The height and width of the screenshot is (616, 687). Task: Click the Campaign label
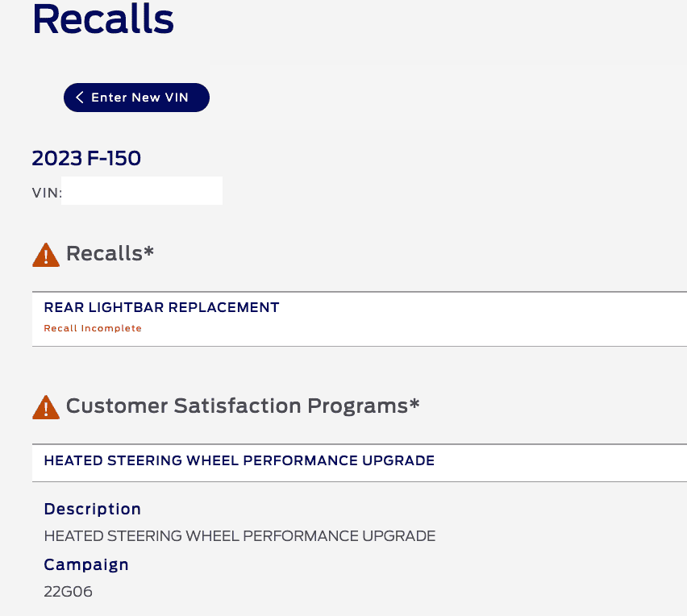click(x=86, y=564)
